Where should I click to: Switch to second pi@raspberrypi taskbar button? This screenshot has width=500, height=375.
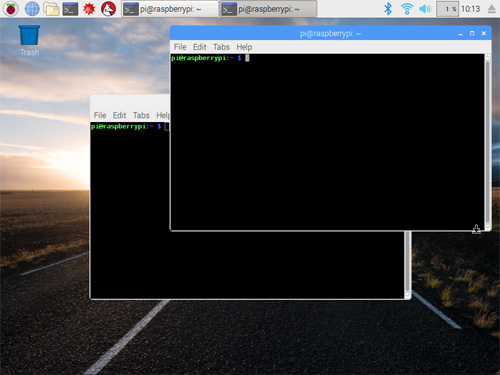(268, 9)
